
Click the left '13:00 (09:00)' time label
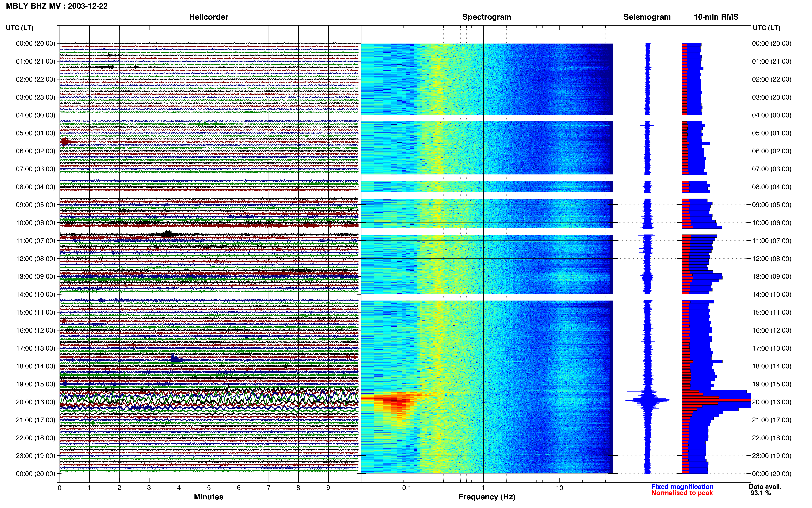click(36, 277)
